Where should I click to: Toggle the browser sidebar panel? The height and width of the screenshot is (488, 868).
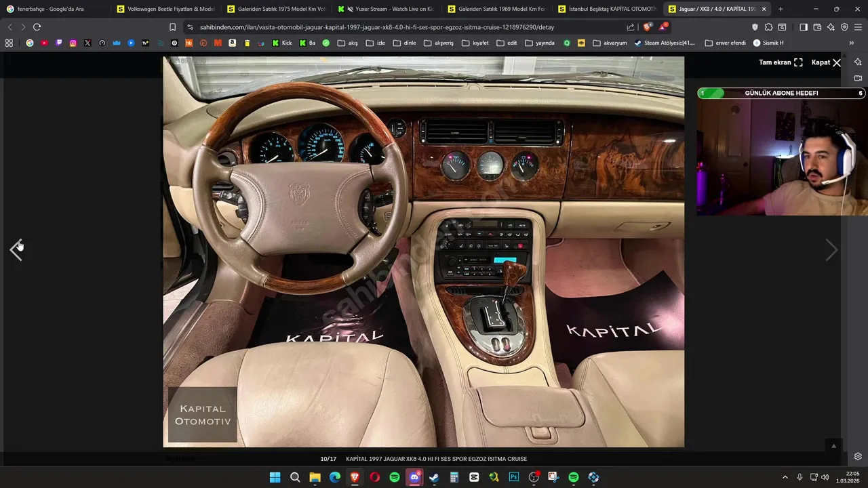tap(804, 27)
